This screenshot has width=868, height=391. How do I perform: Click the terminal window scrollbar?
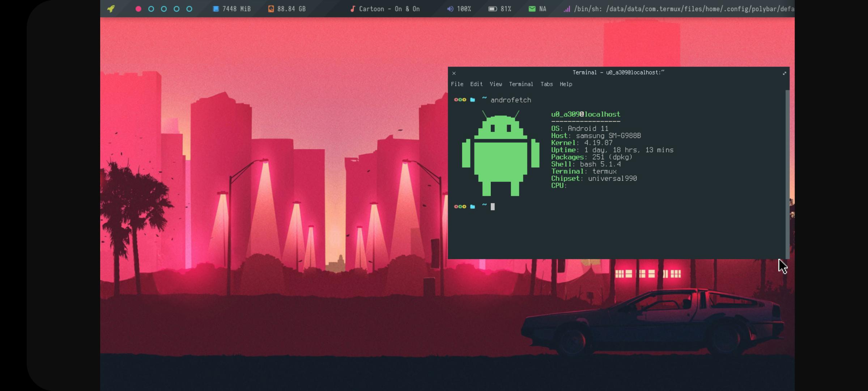point(787,163)
